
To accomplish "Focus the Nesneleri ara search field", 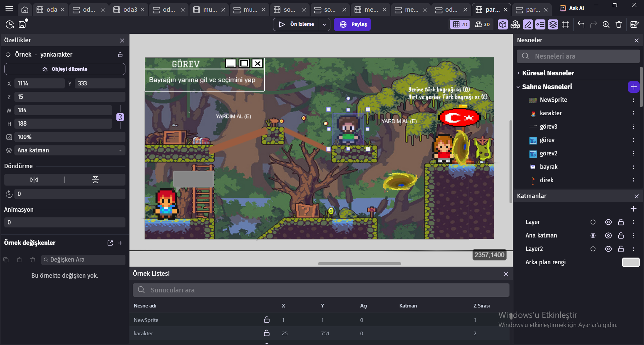I will point(578,57).
